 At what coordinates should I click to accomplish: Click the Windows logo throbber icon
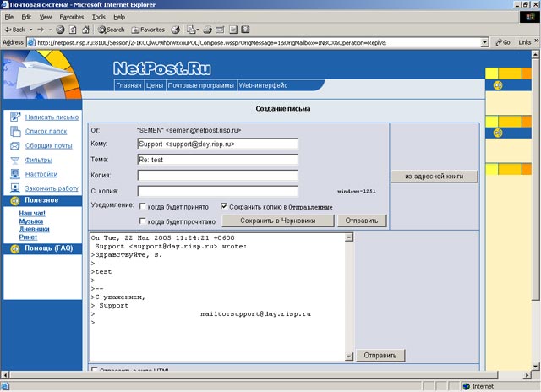(529, 17)
